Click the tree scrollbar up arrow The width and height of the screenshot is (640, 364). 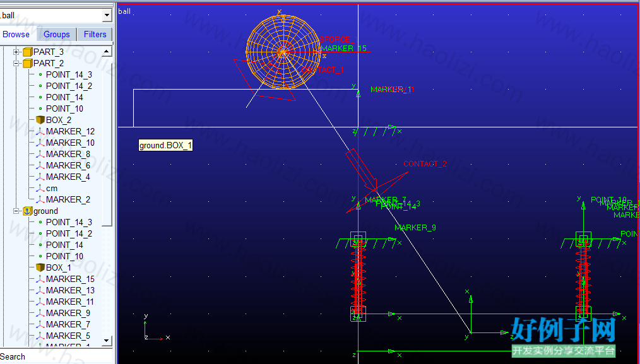pyautogui.click(x=107, y=52)
